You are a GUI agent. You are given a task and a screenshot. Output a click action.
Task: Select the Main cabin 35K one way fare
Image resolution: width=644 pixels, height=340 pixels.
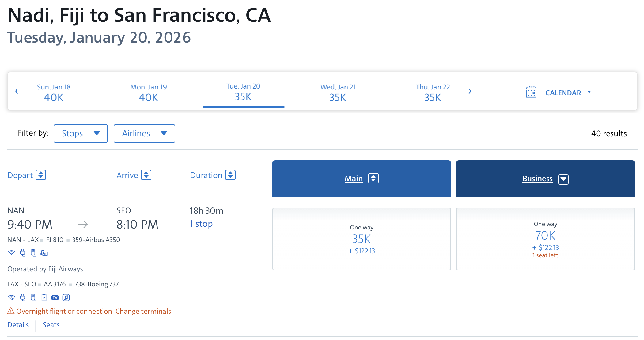(362, 239)
